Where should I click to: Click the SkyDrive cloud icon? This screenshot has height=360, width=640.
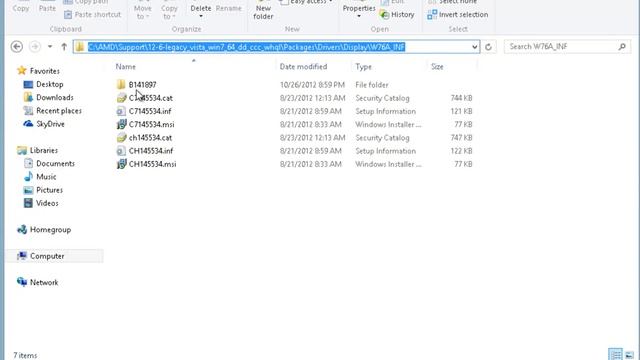click(28, 124)
